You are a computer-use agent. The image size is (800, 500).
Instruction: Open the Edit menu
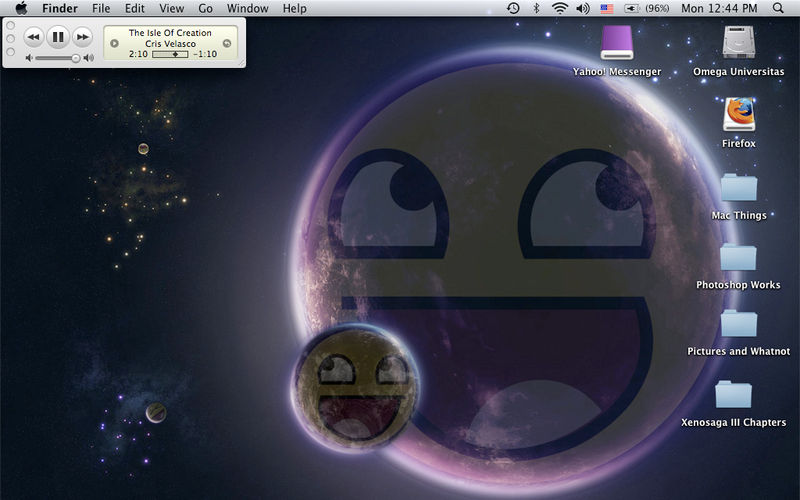[x=135, y=8]
